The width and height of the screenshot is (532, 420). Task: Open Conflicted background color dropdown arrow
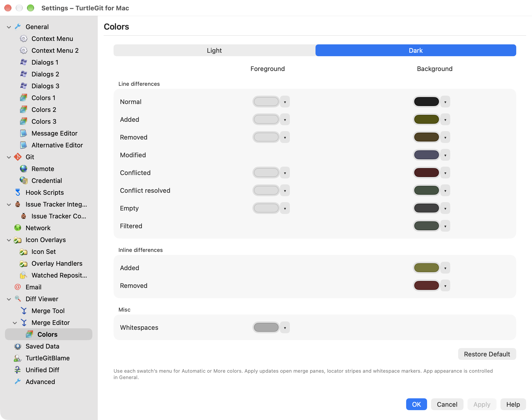[x=445, y=173]
